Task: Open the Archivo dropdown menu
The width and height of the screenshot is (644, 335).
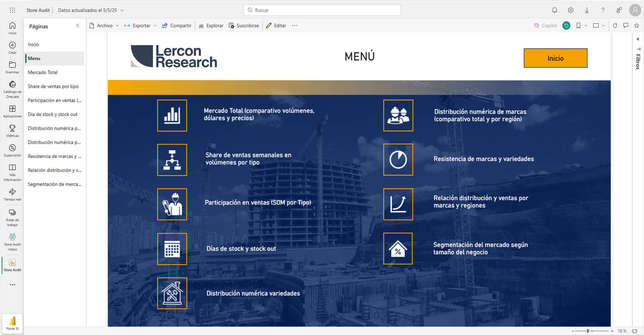Action: (104, 25)
